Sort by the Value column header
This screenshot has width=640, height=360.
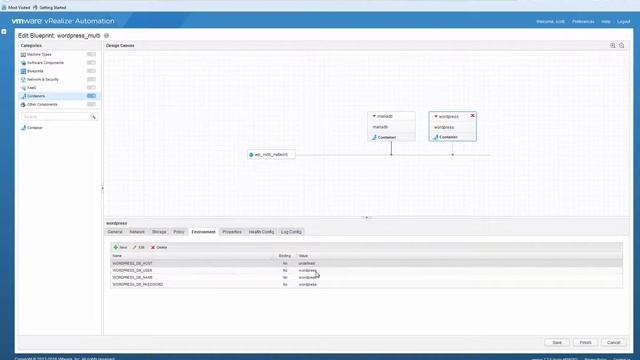pyautogui.click(x=303, y=256)
